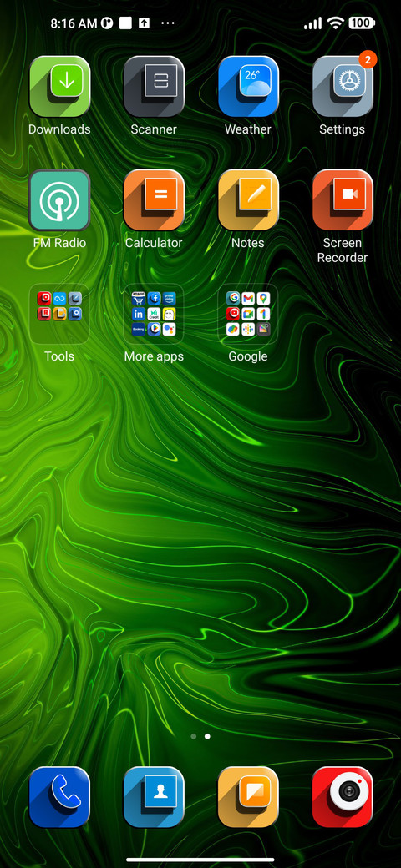This screenshot has width=401, height=868.
Task: Select the second home page indicator dot
Action: click(x=207, y=736)
